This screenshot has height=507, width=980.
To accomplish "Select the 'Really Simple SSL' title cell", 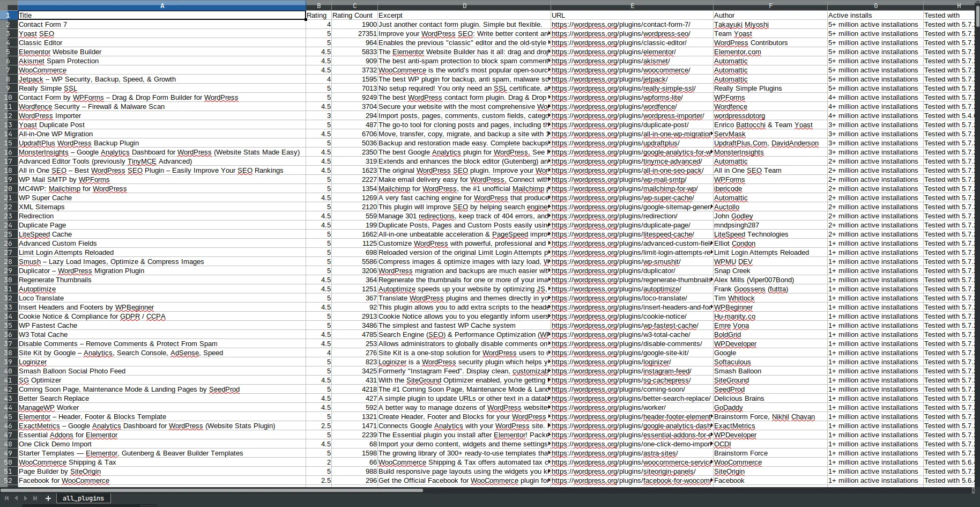I will click(x=162, y=89).
